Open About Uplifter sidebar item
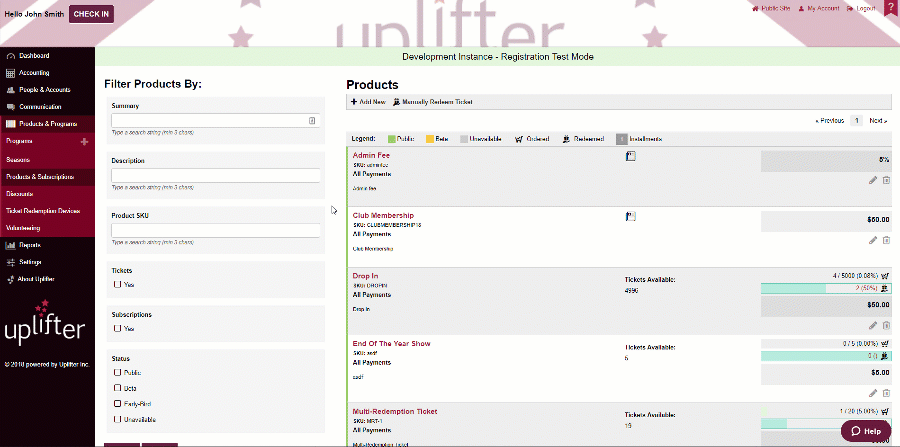Image resolution: width=900 pixels, height=447 pixels. coord(37,279)
